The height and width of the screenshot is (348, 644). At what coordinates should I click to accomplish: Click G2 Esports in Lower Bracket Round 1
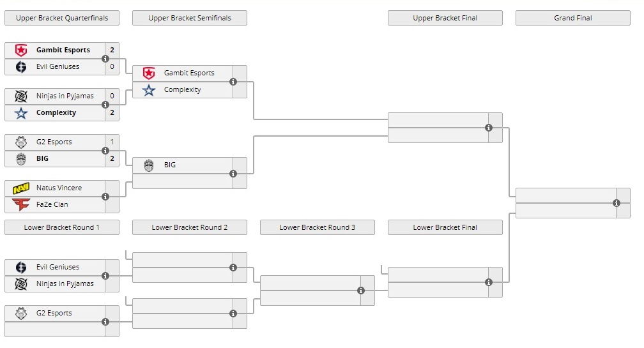click(54, 313)
